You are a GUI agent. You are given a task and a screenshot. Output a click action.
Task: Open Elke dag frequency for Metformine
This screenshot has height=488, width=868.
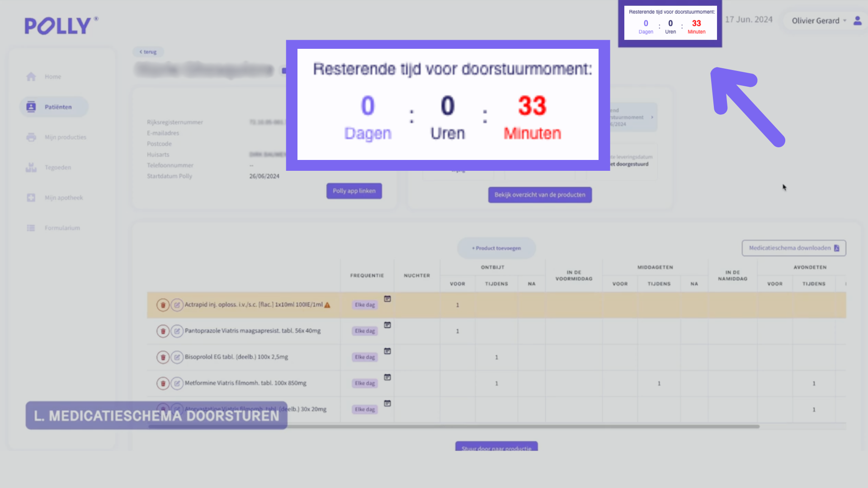click(x=365, y=384)
